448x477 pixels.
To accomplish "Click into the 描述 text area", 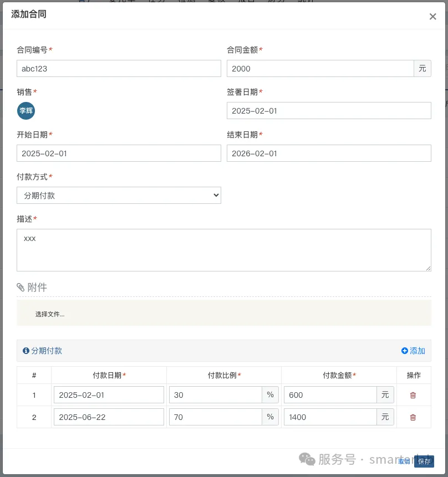I will click(224, 250).
